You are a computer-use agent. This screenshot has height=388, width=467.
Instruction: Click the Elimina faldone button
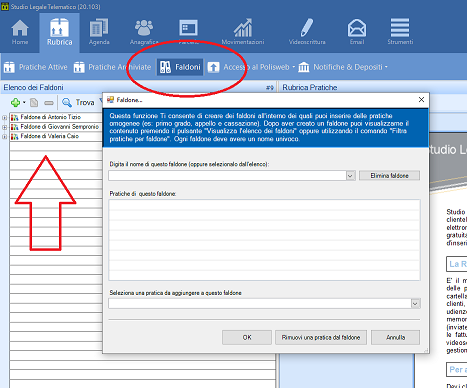click(389, 176)
